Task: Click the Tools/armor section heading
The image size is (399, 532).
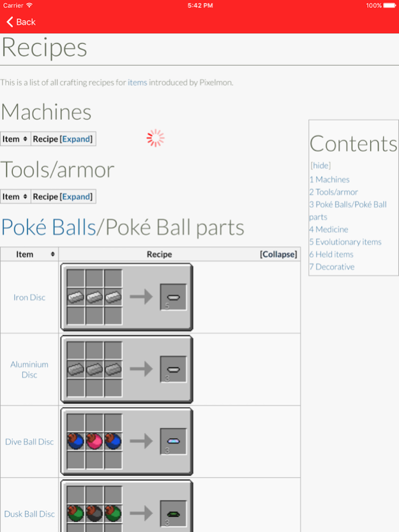Action: [x=57, y=170]
